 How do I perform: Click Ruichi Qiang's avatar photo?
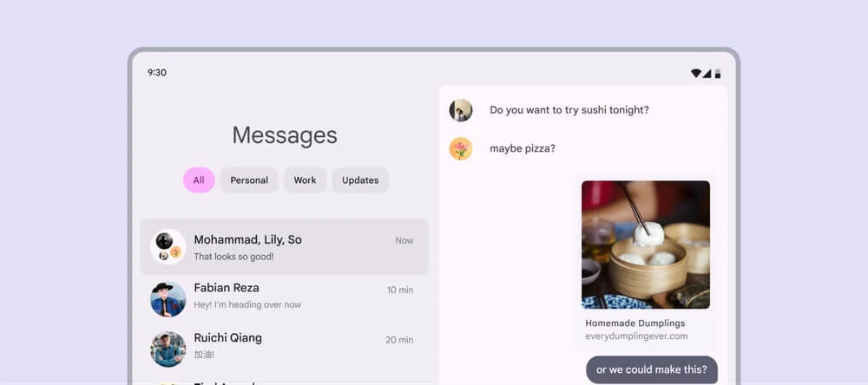[168, 349]
